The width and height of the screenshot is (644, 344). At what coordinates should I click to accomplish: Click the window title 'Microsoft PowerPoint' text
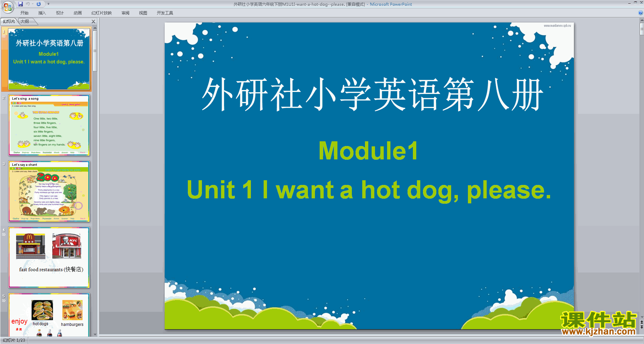coord(391,4)
